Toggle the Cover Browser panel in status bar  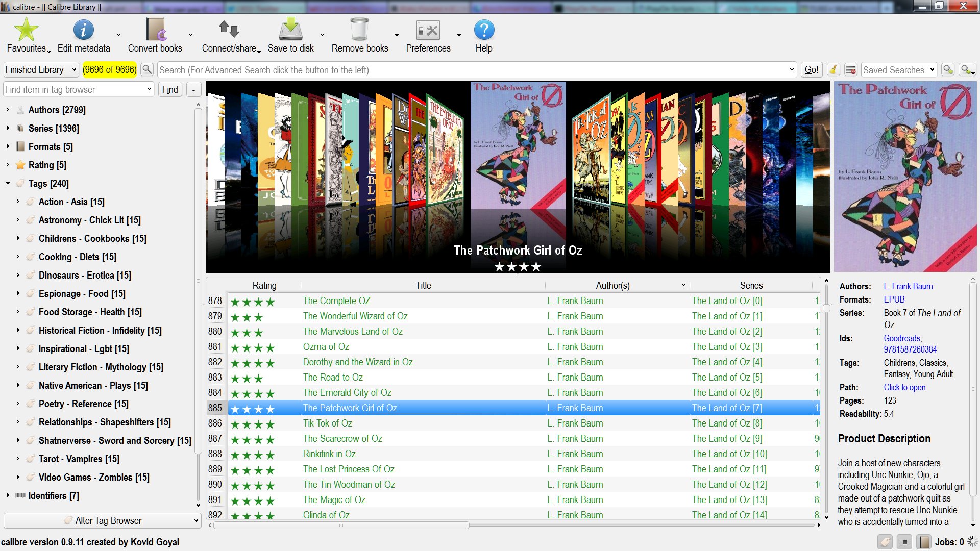tap(904, 542)
